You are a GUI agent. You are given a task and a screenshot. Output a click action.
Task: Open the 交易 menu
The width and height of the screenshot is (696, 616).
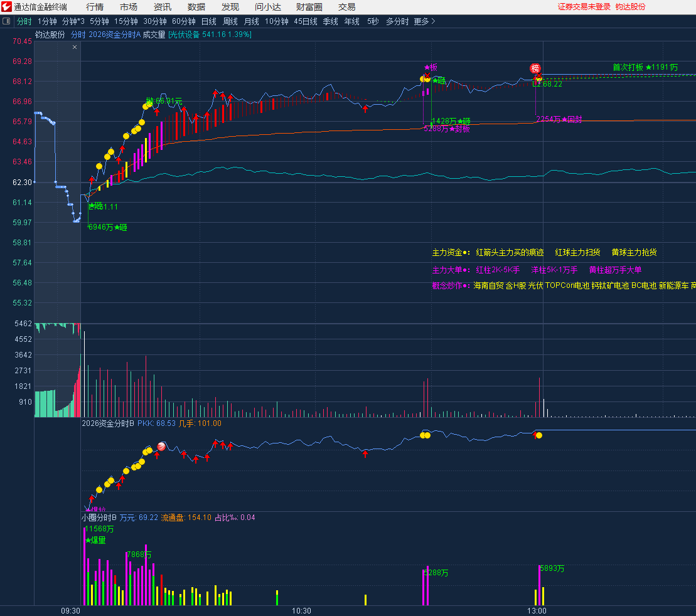tap(346, 7)
